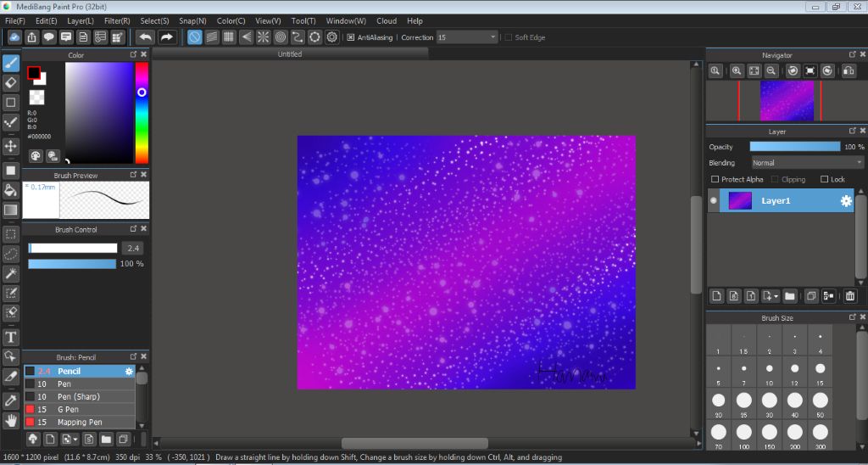Turn off the snap guide (active blue icon)
The height and width of the screenshot is (465, 868).
(194, 37)
